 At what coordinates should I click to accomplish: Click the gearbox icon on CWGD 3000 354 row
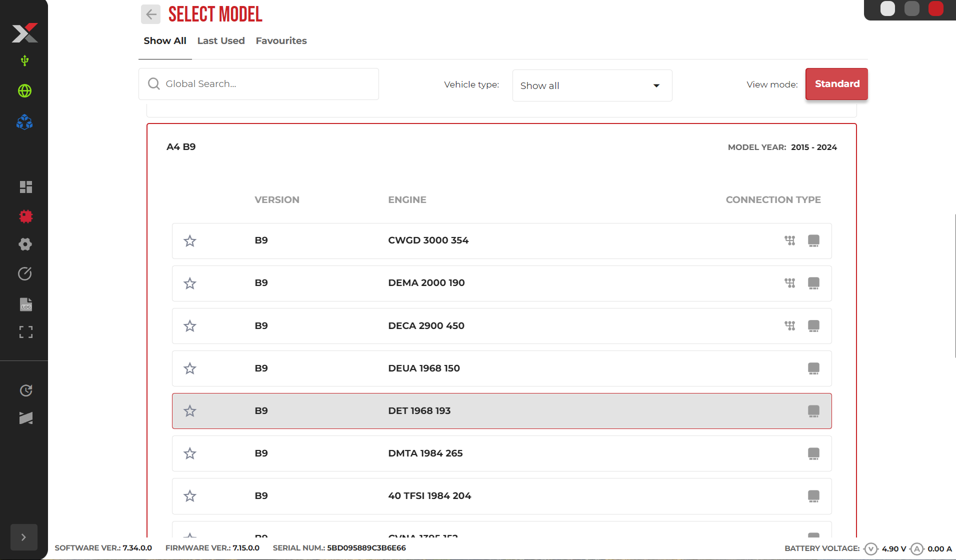(789, 240)
